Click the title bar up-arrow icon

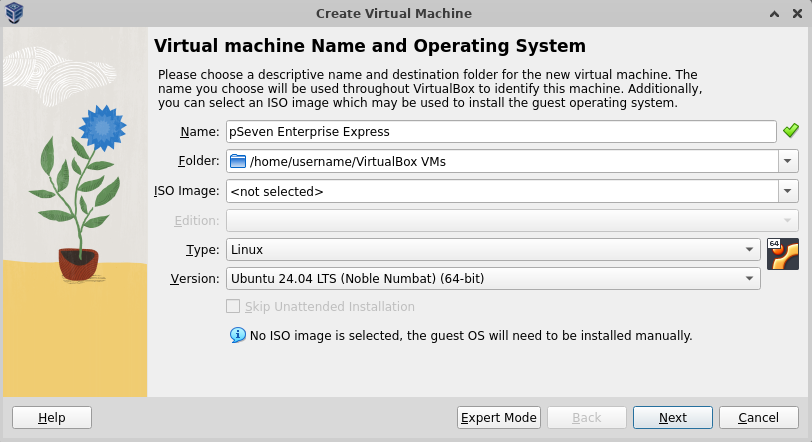click(x=774, y=14)
